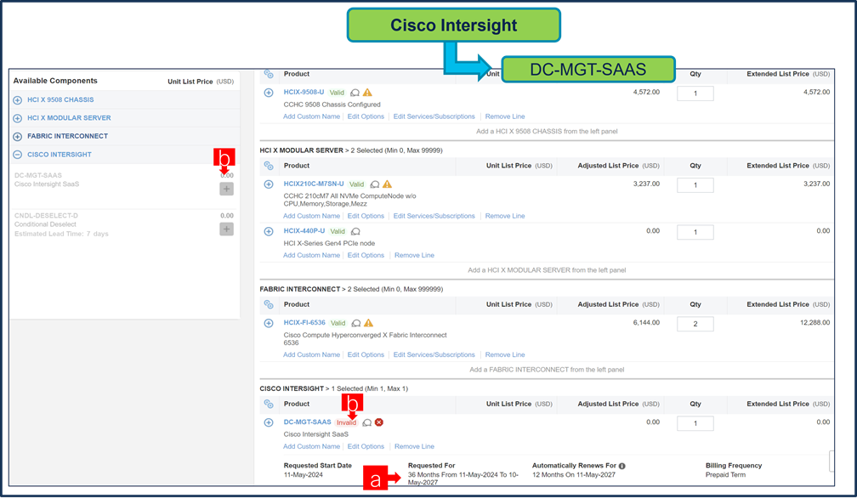Expand the HCIX-440P-U product row

pos(269,232)
